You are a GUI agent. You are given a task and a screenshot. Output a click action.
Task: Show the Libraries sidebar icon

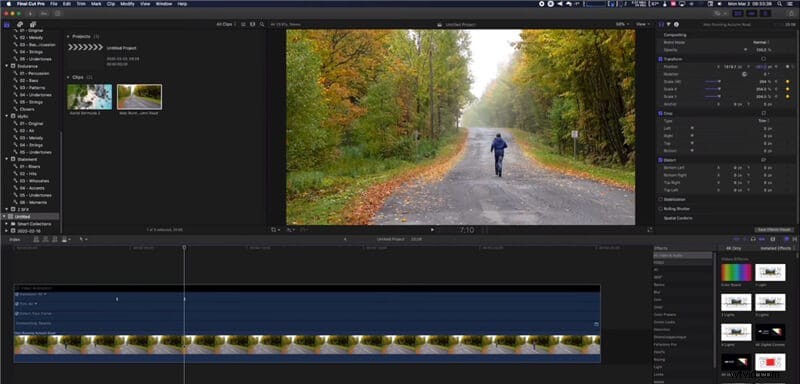[x=7, y=24]
